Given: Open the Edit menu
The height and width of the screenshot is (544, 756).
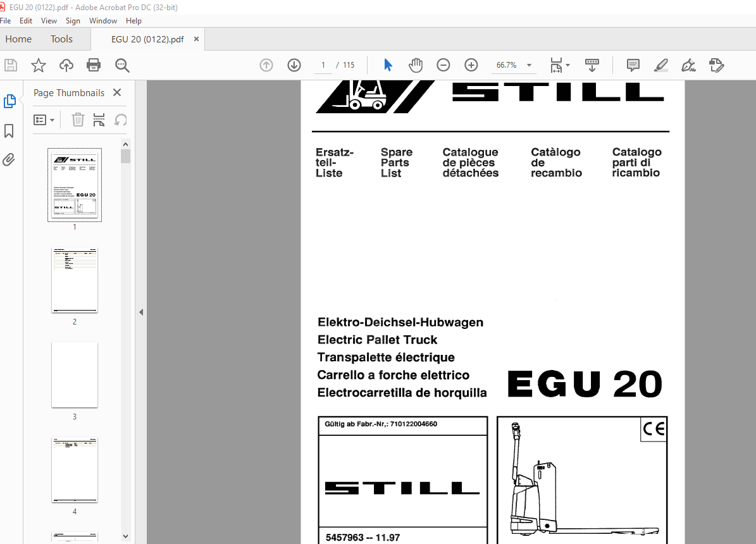Looking at the screenshot, I should pyautogui.click(x=26, y=21).
